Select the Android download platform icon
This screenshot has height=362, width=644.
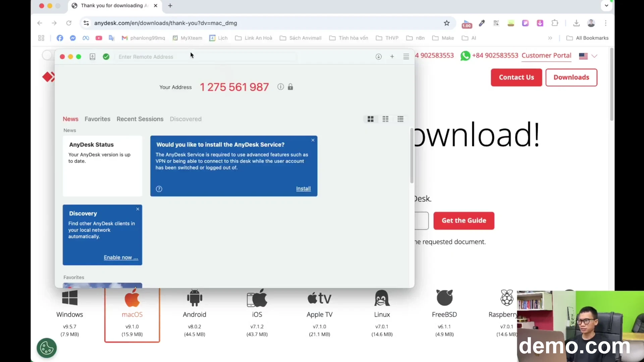(195, 298)
